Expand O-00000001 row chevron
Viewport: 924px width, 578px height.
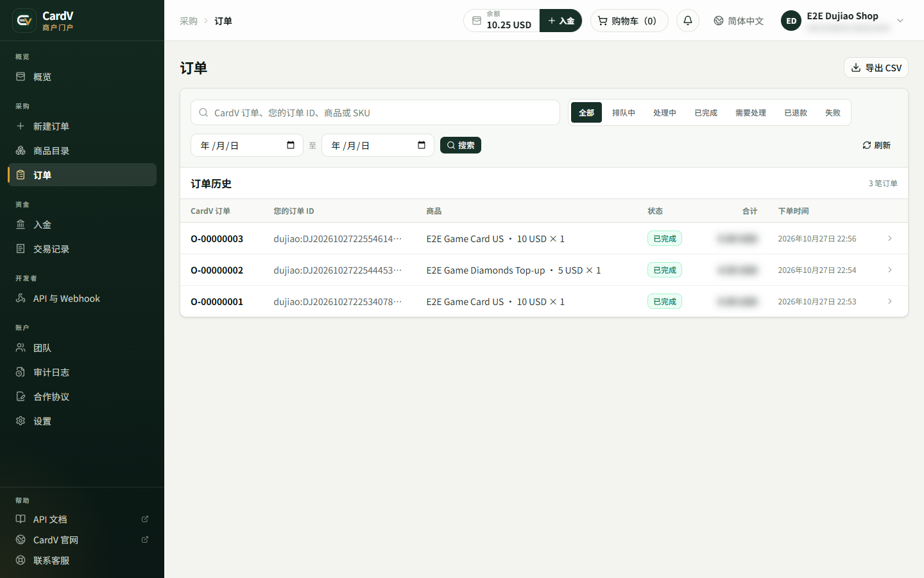(x=890, y=301)
